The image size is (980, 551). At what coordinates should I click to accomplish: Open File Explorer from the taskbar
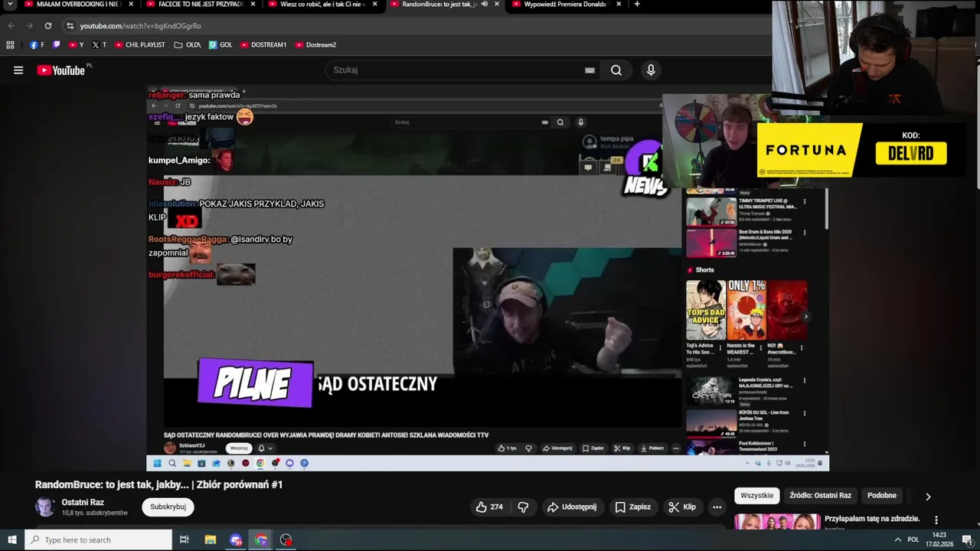tap(211, 540)
